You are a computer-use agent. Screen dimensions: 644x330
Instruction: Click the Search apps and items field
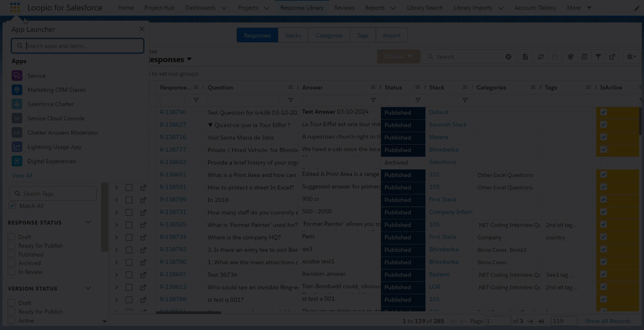click(x=78, y=46)
